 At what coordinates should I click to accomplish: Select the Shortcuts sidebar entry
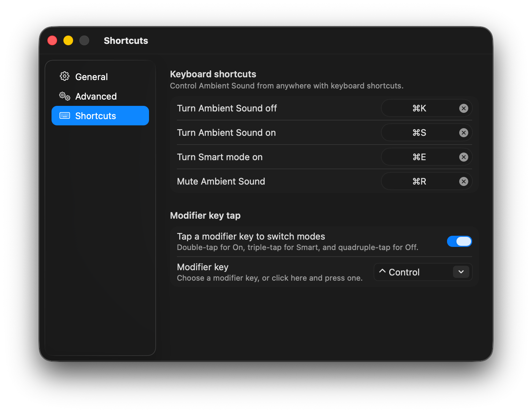[x=96, y=116]
